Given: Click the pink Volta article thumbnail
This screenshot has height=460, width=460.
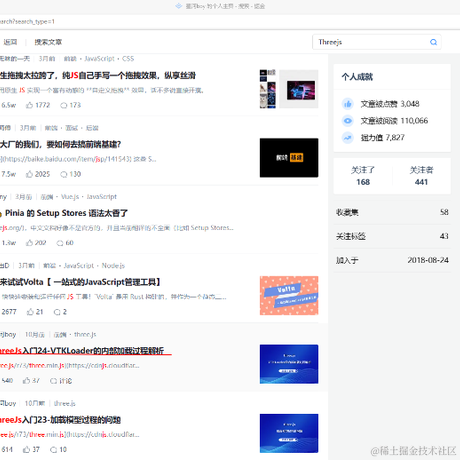Looking at the screenshot, I should point(289,295).
